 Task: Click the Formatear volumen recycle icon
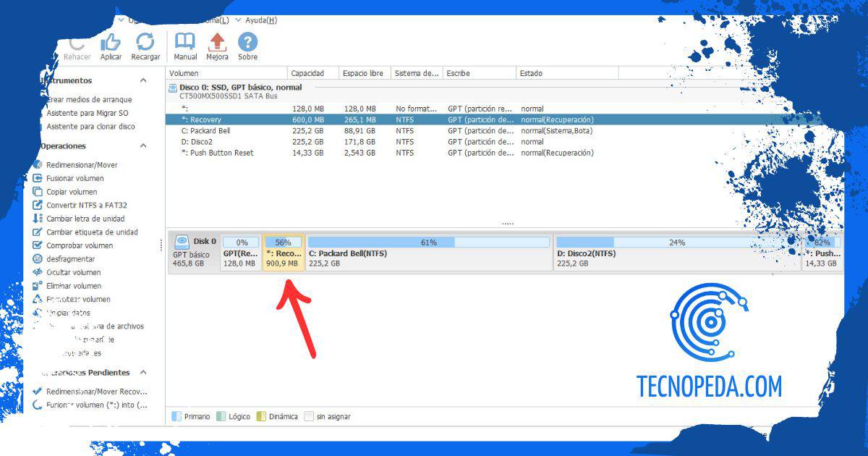[38, 299]
